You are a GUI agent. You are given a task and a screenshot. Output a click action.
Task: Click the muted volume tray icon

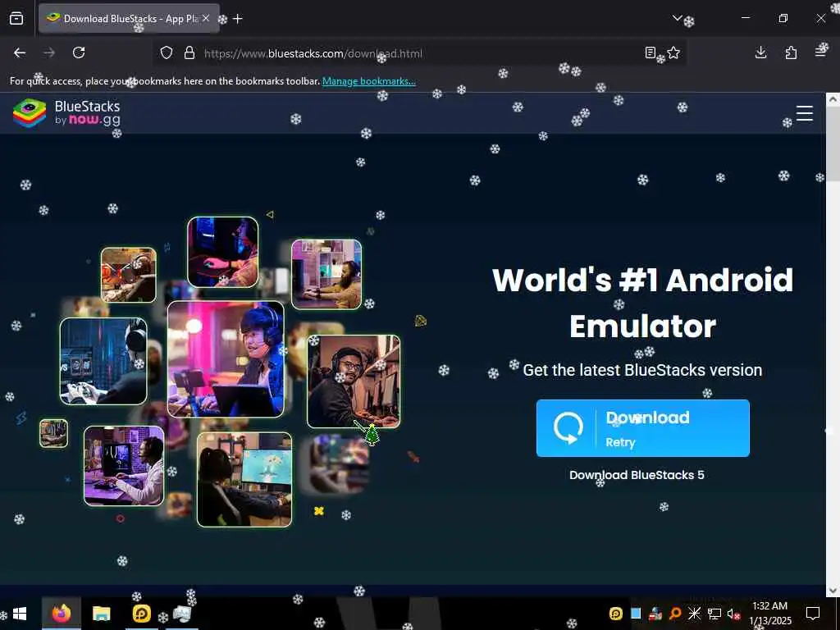point(733,614)
